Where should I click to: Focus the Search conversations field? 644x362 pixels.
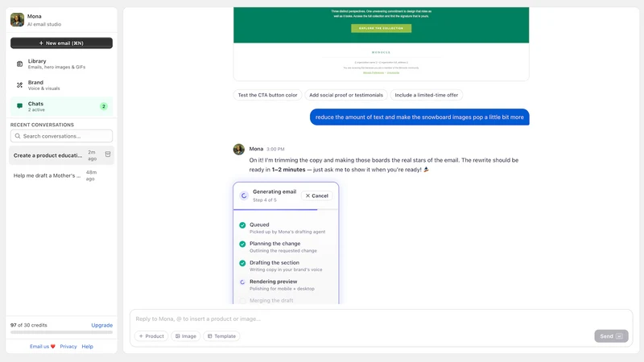click(62, 136)
